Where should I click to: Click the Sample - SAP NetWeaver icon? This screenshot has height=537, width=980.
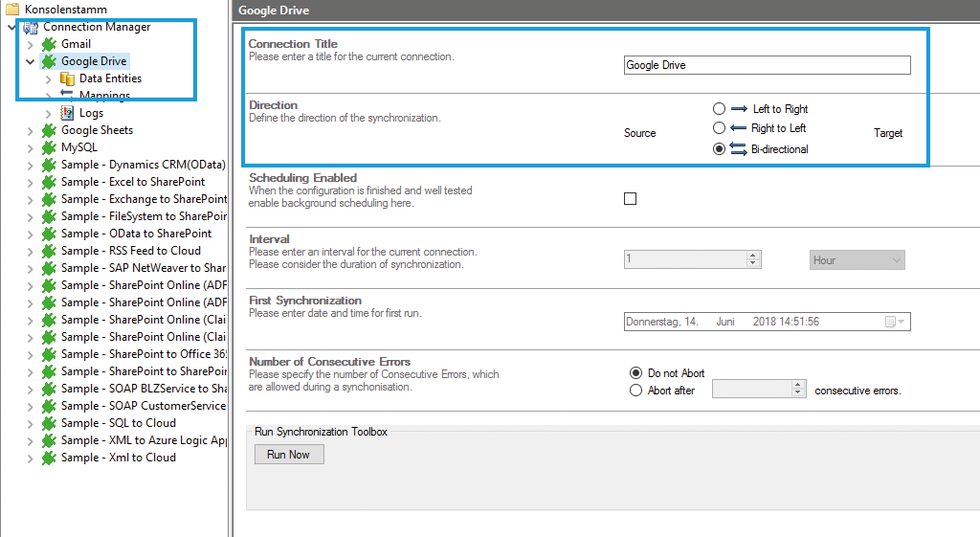pyautogui.click(x=49, y=268)
